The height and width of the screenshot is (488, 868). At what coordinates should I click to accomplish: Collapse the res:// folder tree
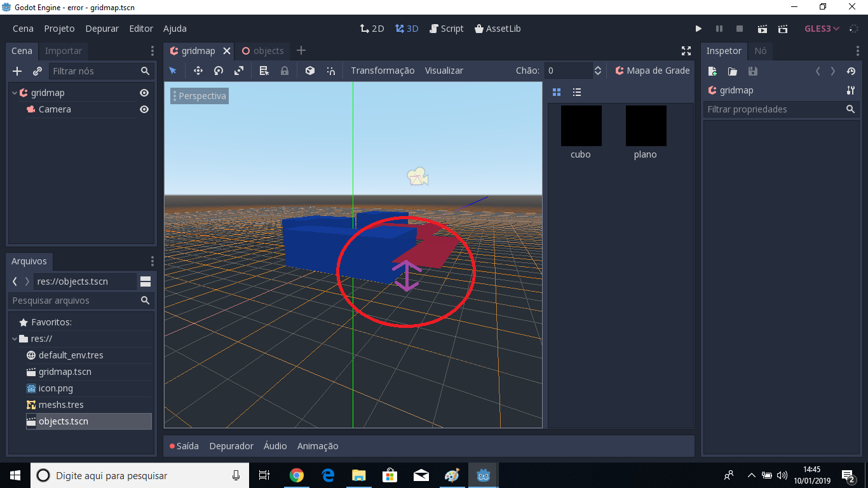[14, 338]
